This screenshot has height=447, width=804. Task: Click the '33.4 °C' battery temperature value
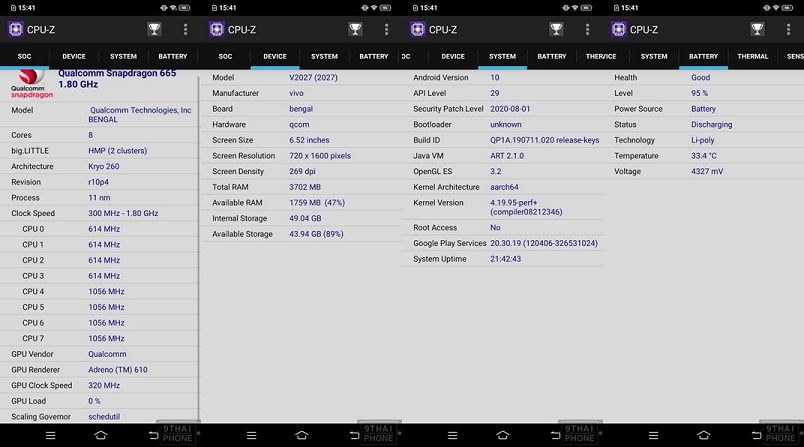tap(704, 156)
